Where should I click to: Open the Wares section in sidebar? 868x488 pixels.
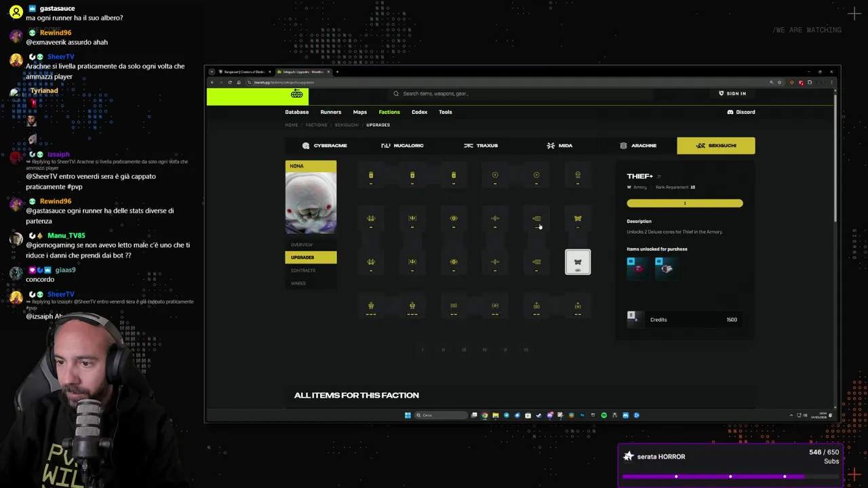click(x=311, y=283)
